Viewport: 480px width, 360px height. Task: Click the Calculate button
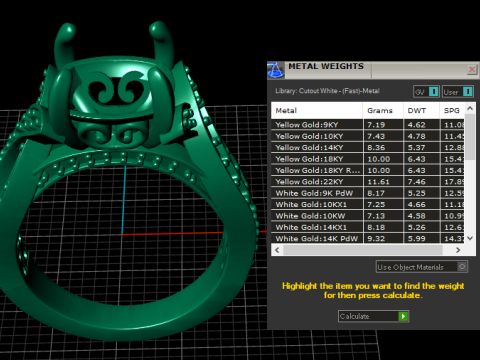[373, 316]
